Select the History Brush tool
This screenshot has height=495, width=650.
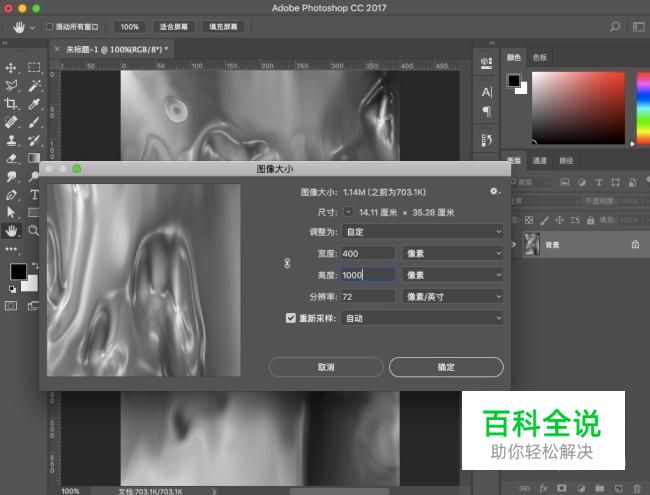[34, 141]
